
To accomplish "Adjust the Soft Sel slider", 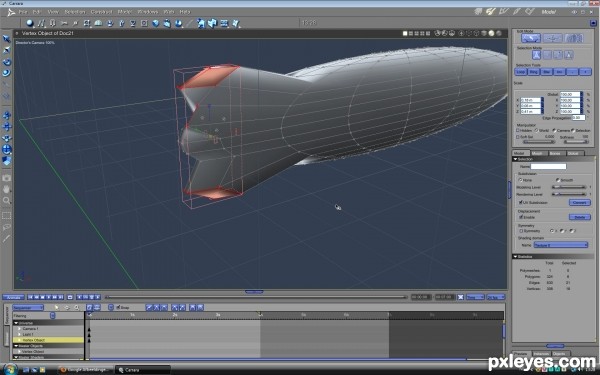I will 539,142.
